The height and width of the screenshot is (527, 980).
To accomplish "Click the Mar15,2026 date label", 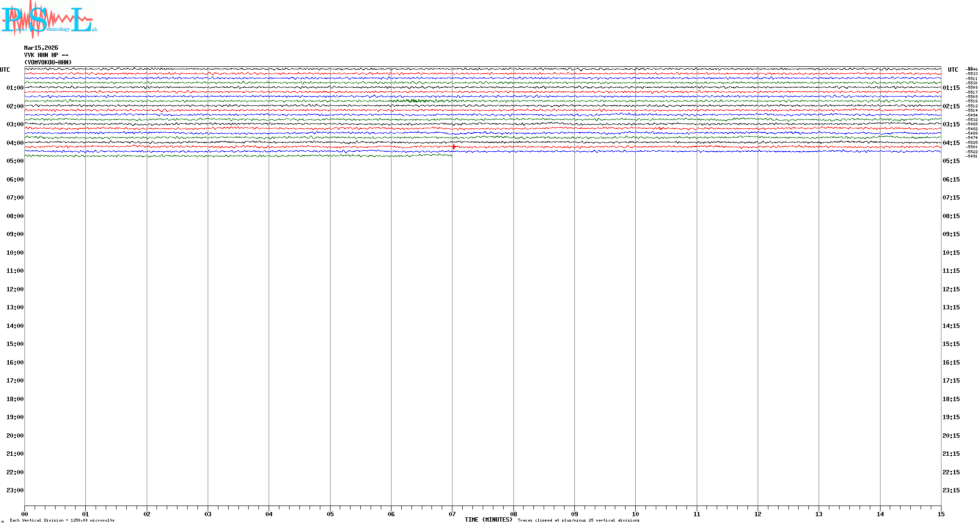I will click(x=41, y=48).
